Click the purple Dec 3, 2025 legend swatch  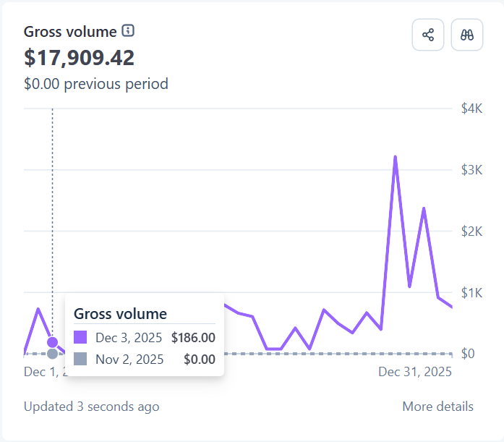click(80, 337)
